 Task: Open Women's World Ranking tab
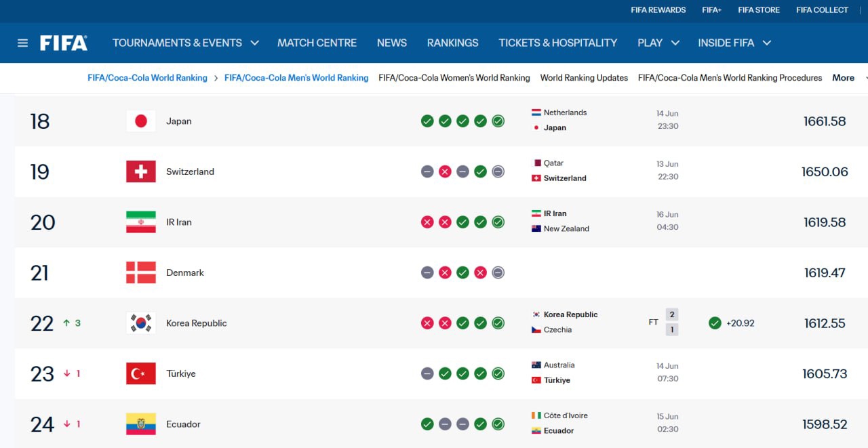click(454, 78)
